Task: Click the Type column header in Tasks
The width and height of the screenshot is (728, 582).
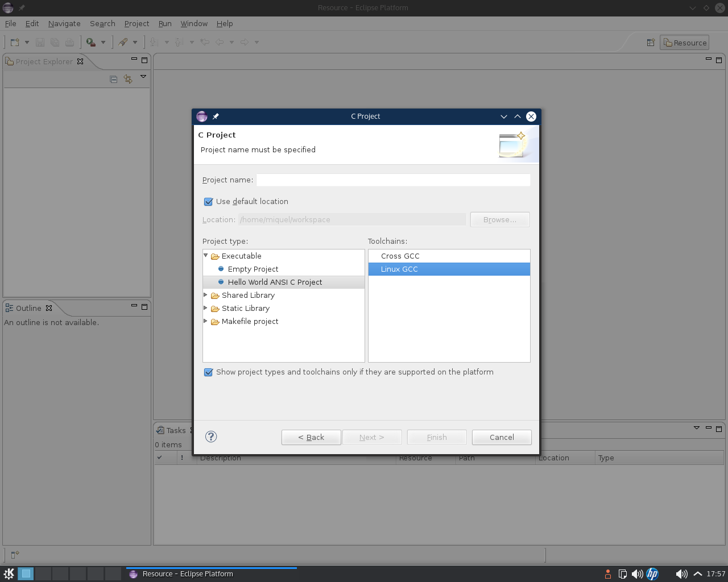Action: pyautogui.click(x=659, y=458)
